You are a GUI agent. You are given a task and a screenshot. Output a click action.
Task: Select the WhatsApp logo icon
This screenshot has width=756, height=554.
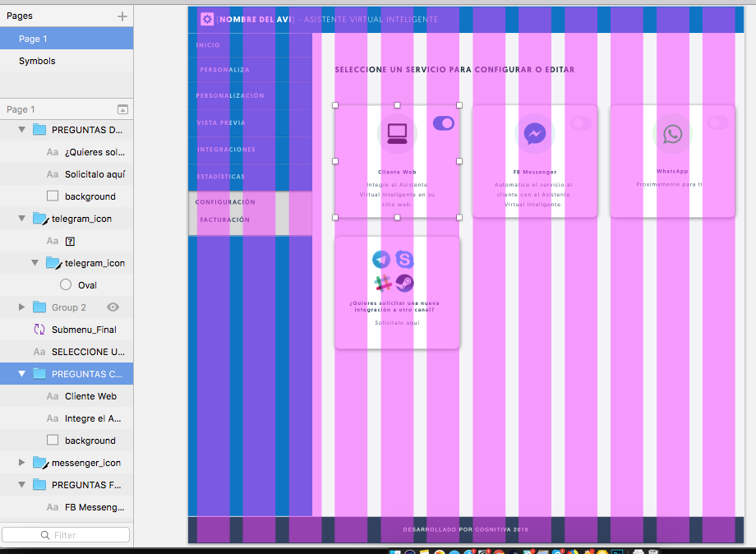672,133
